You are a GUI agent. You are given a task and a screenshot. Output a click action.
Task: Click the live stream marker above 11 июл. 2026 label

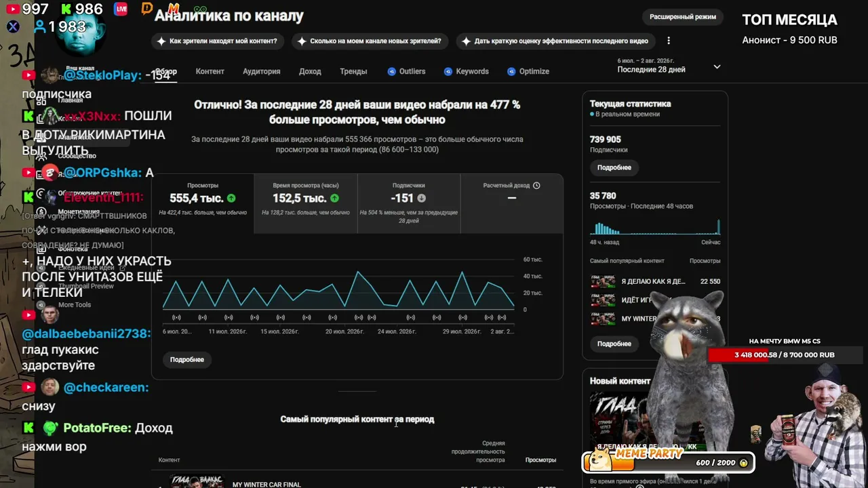coord(229,317)
